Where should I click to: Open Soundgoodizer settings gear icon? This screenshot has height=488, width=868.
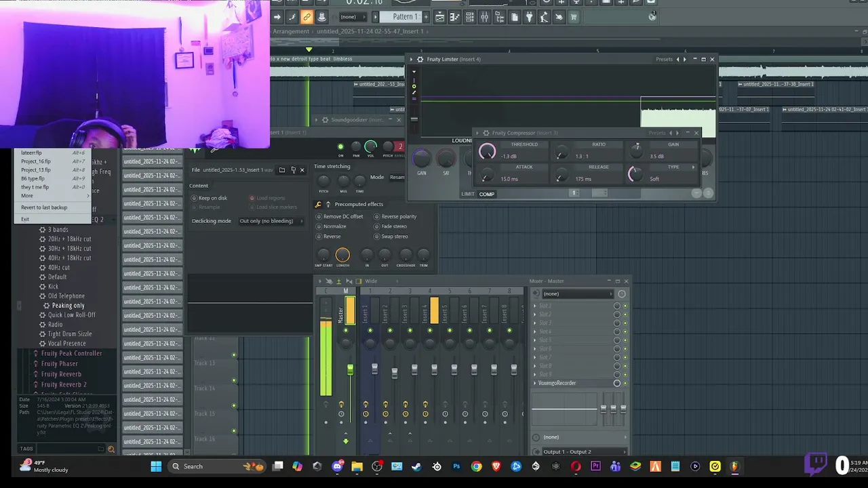coord(324,120)
